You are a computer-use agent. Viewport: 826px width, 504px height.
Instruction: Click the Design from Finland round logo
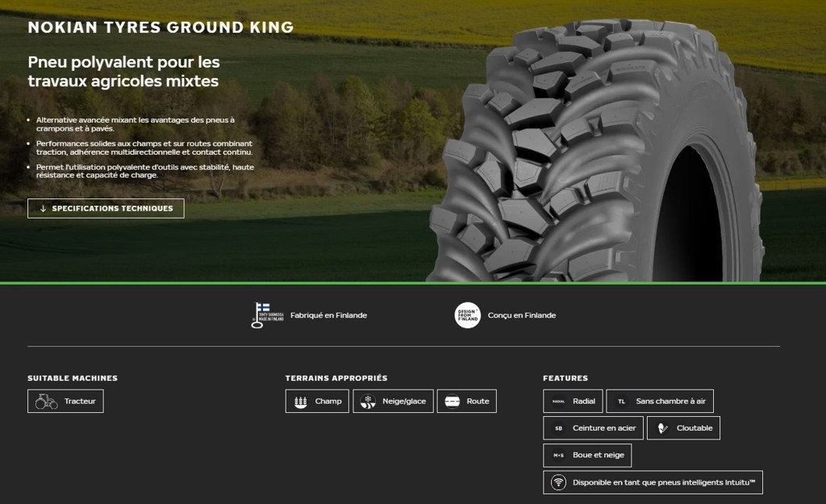click(467, 315)
